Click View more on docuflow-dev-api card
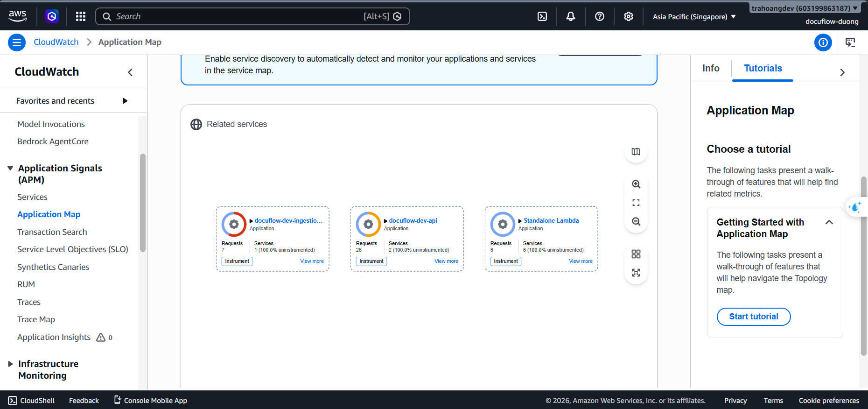The height and width of the screenshot is (409, 868). (447, 261)
